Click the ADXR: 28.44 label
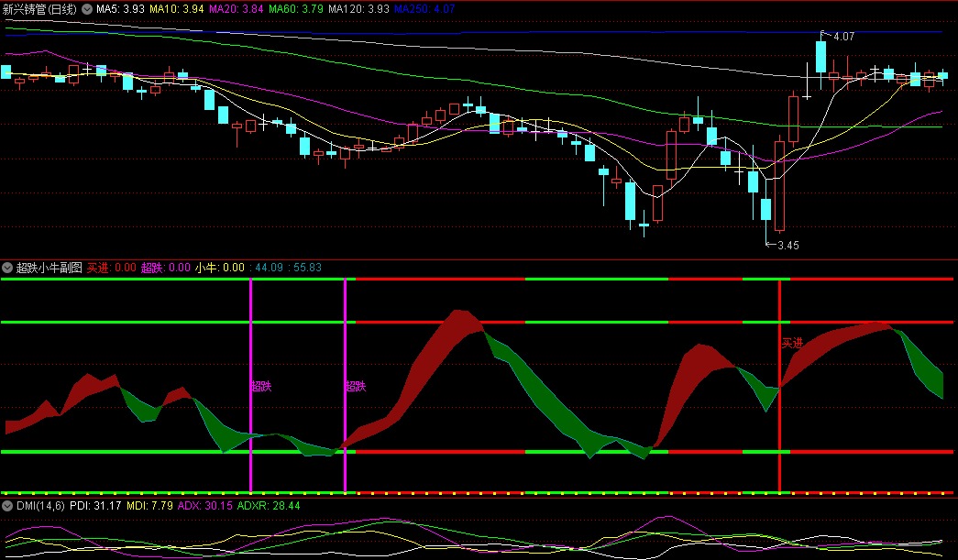 (x=269, y=506)
